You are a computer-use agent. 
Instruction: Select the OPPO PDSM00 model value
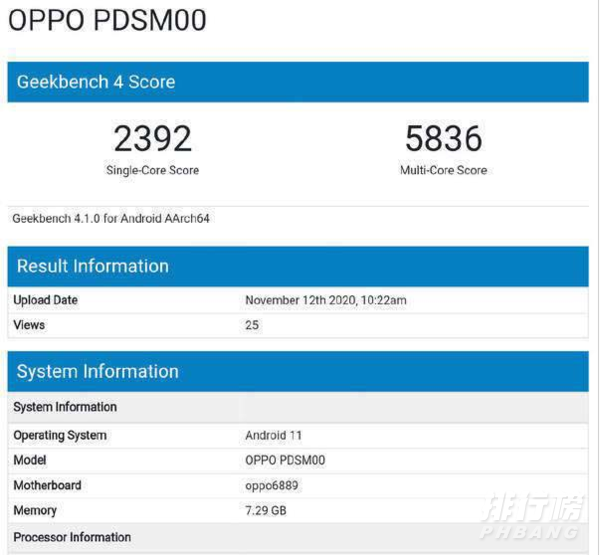point(285,460)
